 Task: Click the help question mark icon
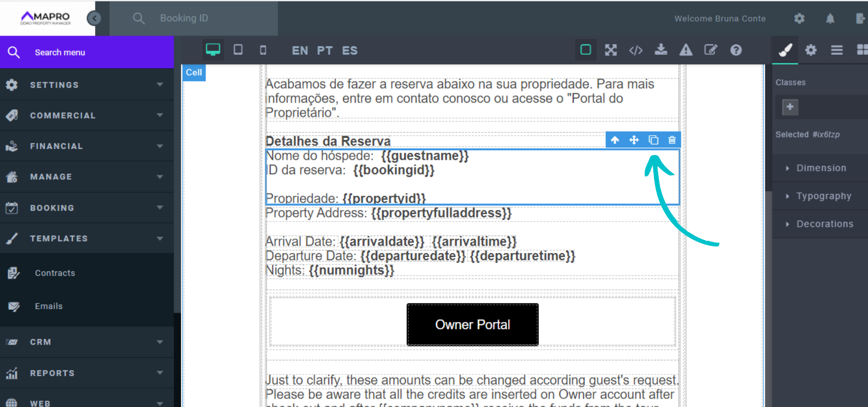(736, 50)
